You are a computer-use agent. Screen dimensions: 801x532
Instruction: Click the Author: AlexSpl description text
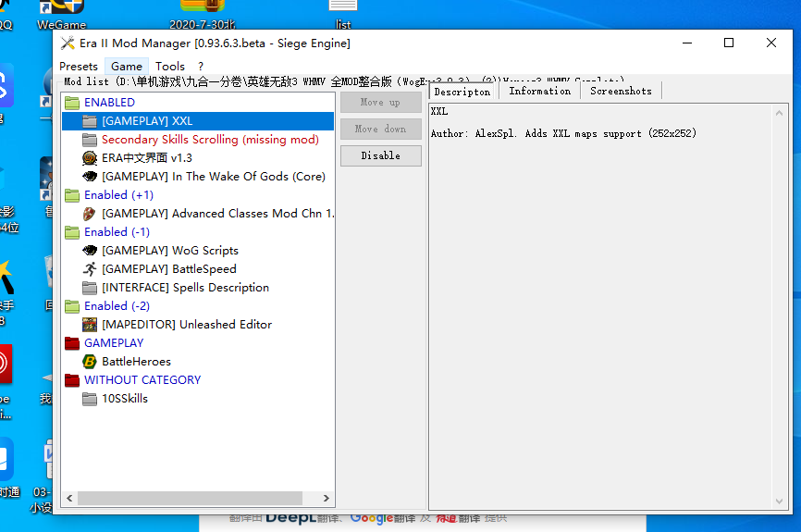coord(563,134)
